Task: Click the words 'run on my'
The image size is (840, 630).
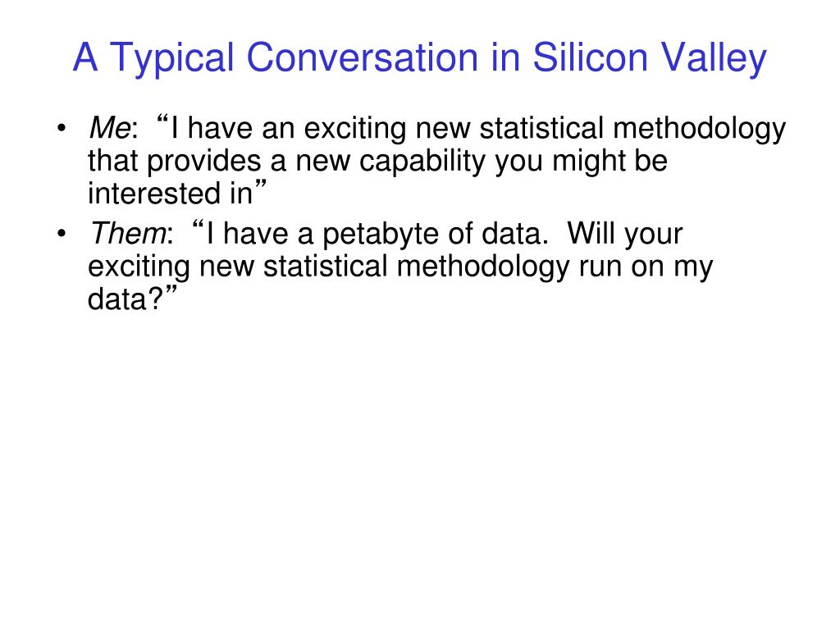Action: click(646, 267)
